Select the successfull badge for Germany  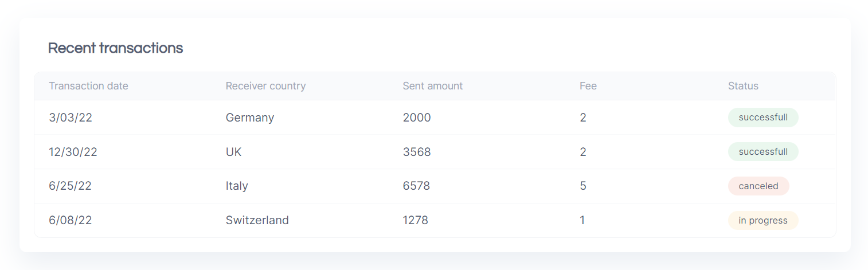pyautogui.click(x=763, y=118)
